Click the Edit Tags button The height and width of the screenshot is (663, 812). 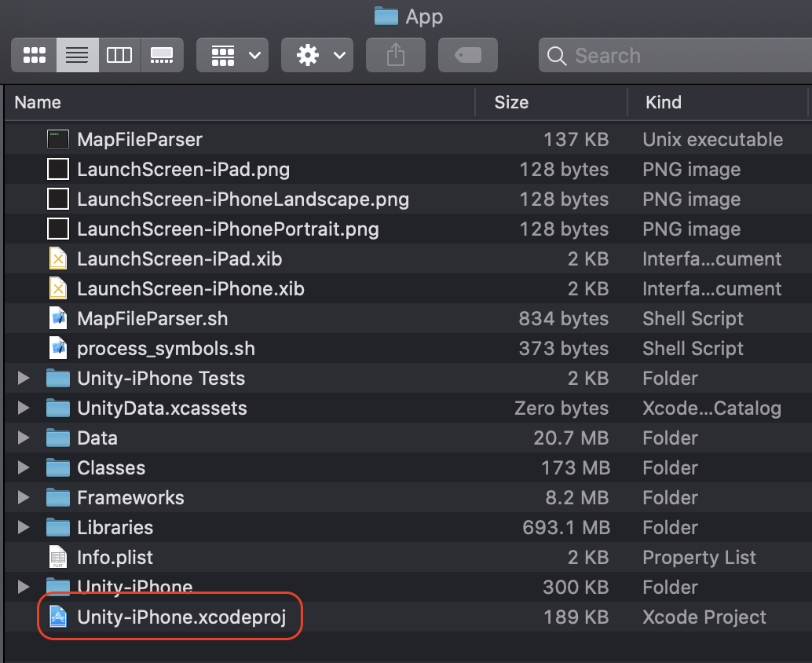click(x=468, y=55)
